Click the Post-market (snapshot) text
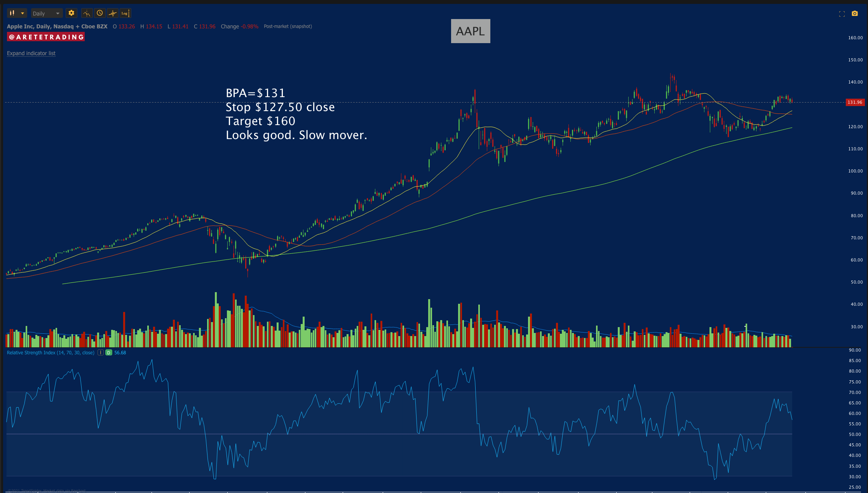868x493 pixels. coord(288,26)
